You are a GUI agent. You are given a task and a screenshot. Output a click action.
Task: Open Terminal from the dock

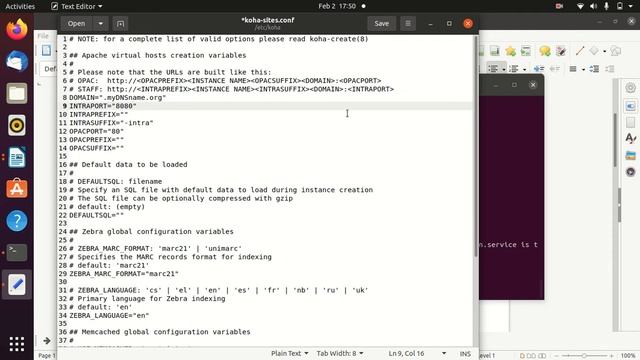[x=17, y=252]
